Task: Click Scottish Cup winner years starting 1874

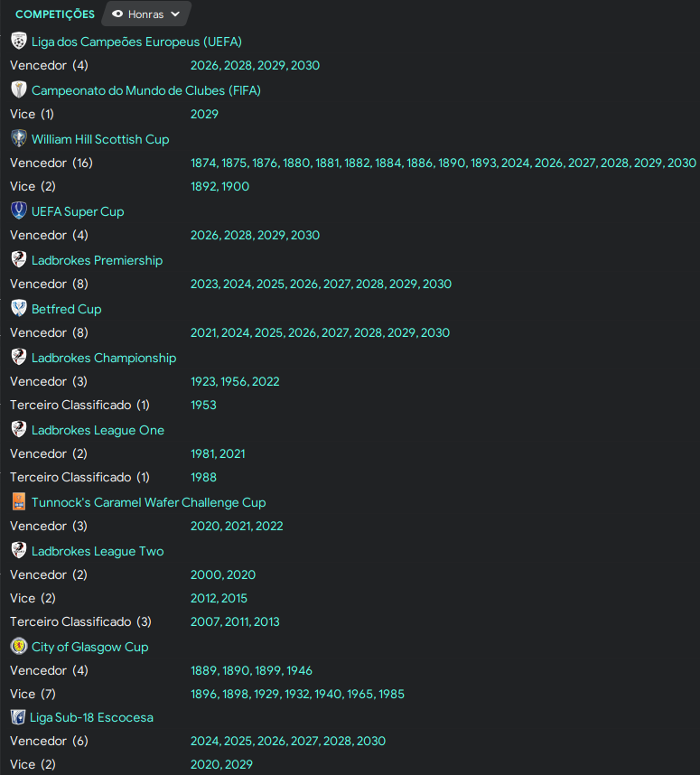Action: pyautogui.click(x=443, y=163)
